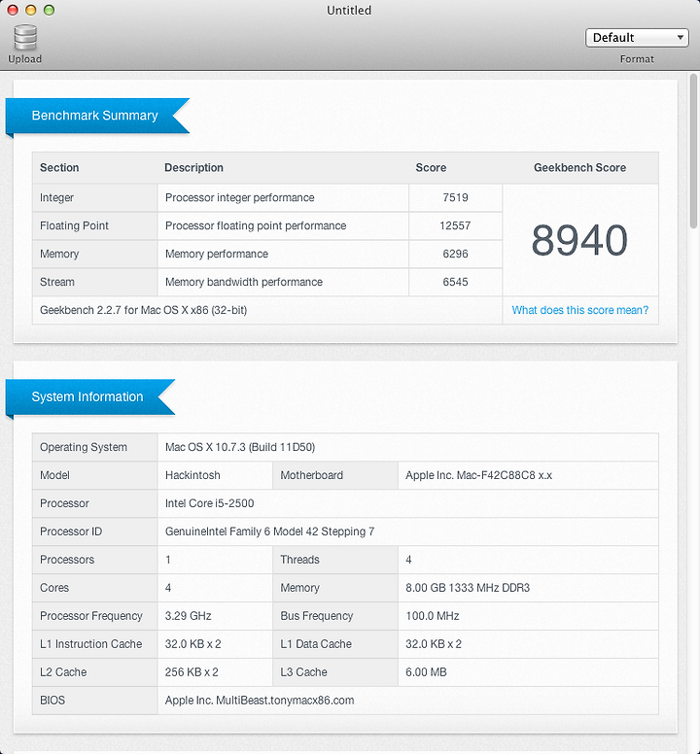700x754 pixels.
Task: Select 'Memory bandwidth performance' description
Action: tap(244, 283)
